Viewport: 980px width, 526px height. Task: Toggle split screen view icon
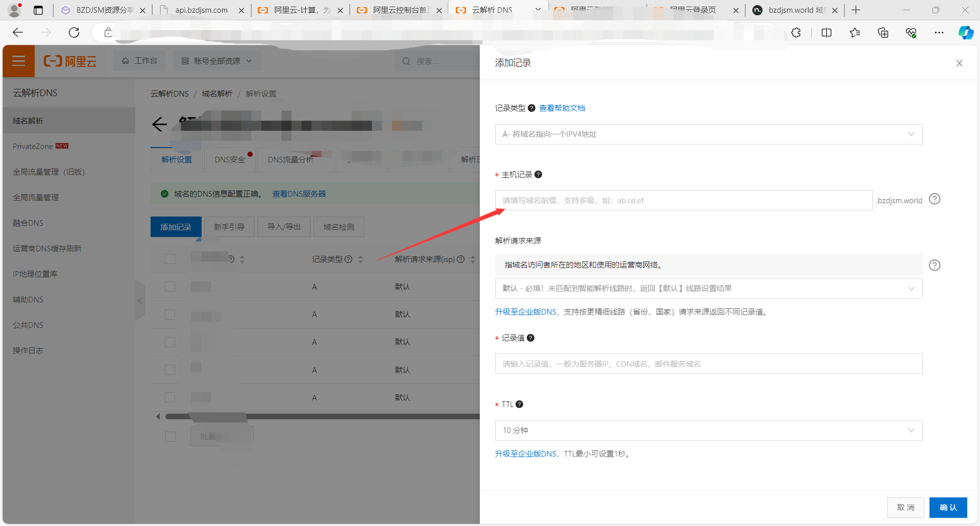click(x=826, y=33)
